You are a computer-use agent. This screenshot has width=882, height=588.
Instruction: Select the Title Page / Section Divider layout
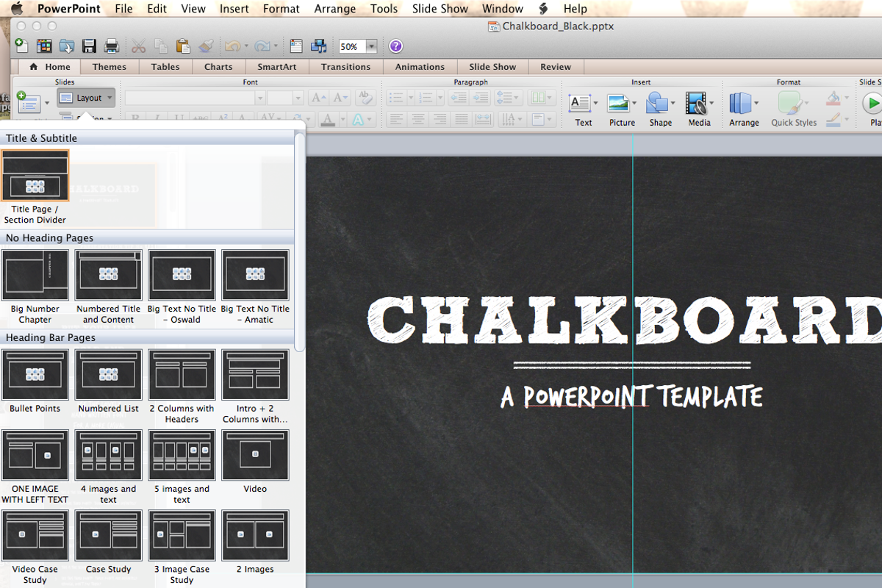[x=35, y=187]
